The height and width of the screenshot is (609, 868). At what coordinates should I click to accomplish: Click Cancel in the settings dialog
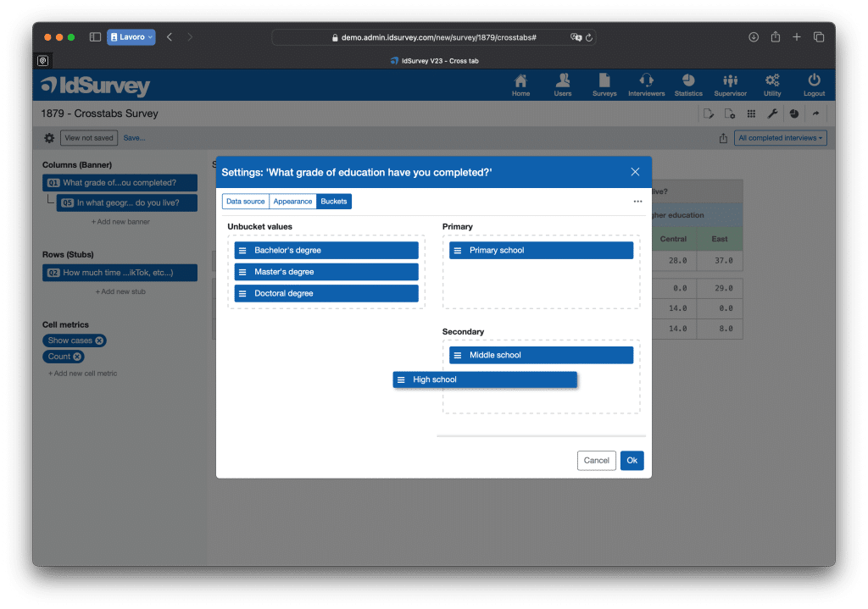(596, 460)
